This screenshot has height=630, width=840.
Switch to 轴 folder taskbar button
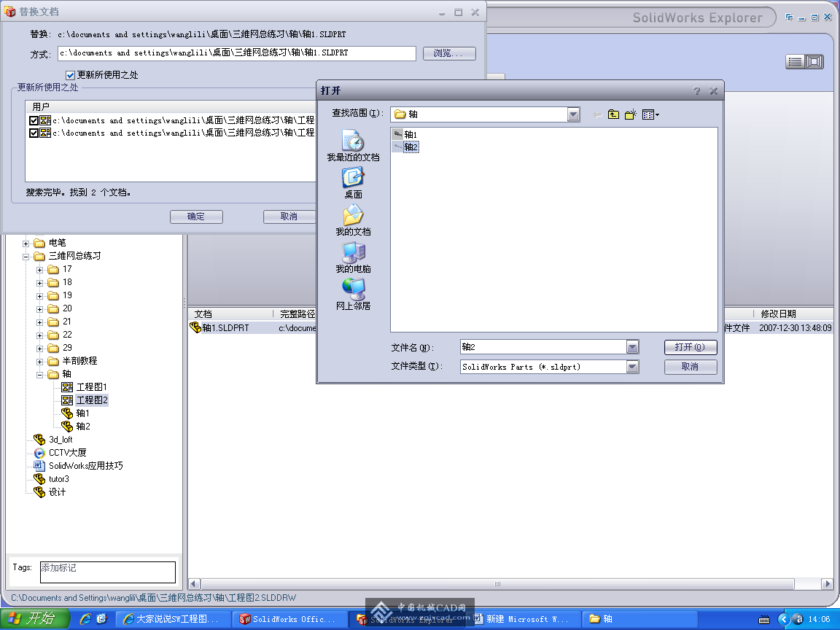(639, 619)
